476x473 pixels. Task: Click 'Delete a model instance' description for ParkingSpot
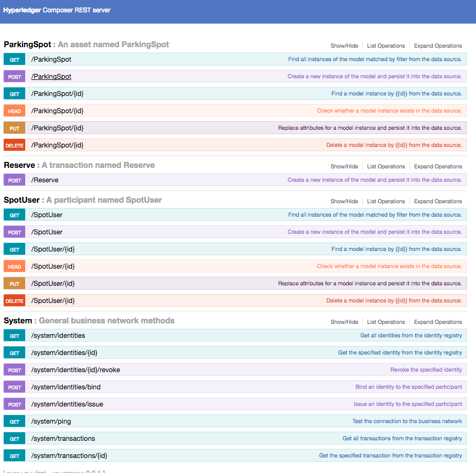(x=394, y=145)
